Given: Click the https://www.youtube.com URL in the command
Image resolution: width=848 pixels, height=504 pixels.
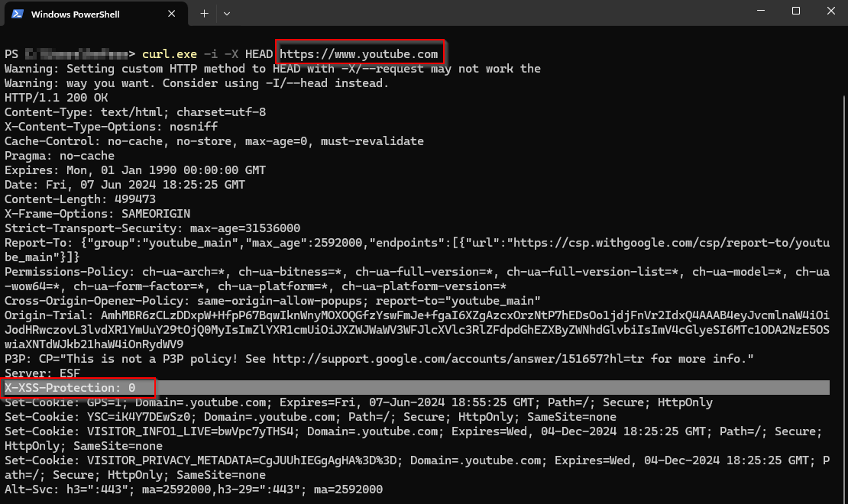Looking at the screenshot, I should click(359, 54).
